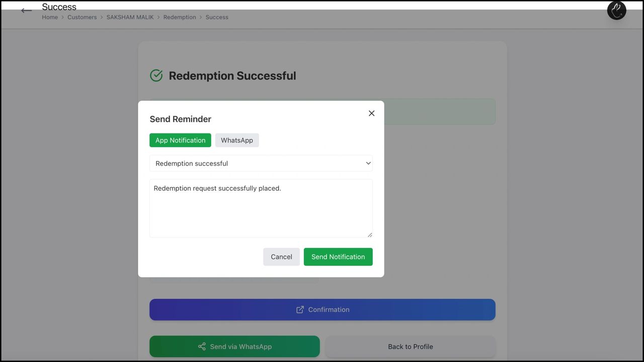This screenshot has height=362, width=644.
Task: Click the back arrow icon
Action: (x=27, y=11)
